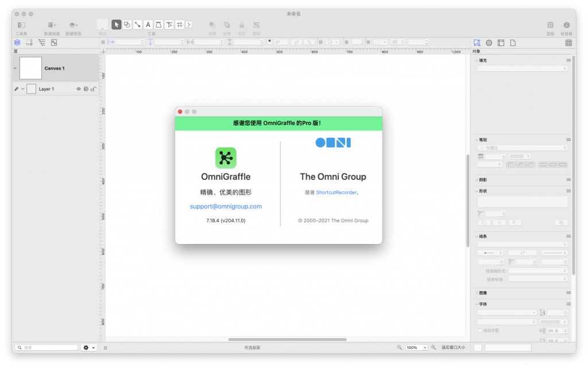Image resolution: width=588 pixels, height=368 pixels.
Task: Collapse the 形状 shape section
Action: pos(477,191)
